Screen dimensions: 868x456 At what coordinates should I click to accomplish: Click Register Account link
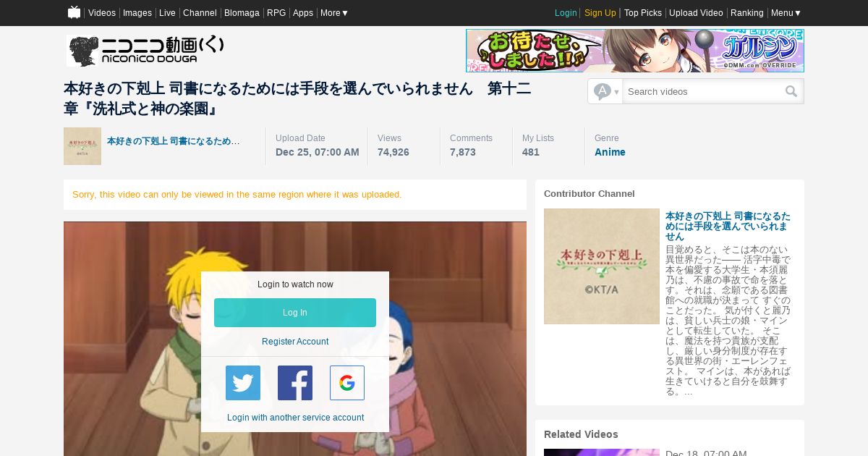pyautogui.click(x=295, y=342)
